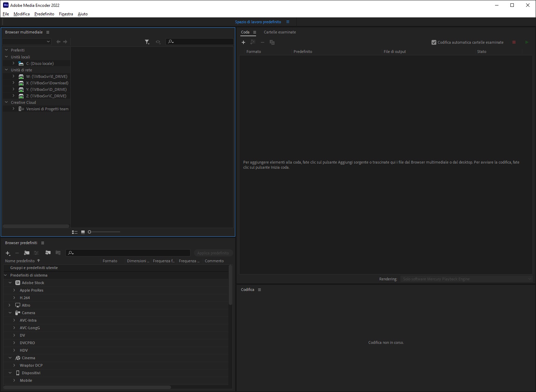Click the Browser predefiniti search field

128,253
